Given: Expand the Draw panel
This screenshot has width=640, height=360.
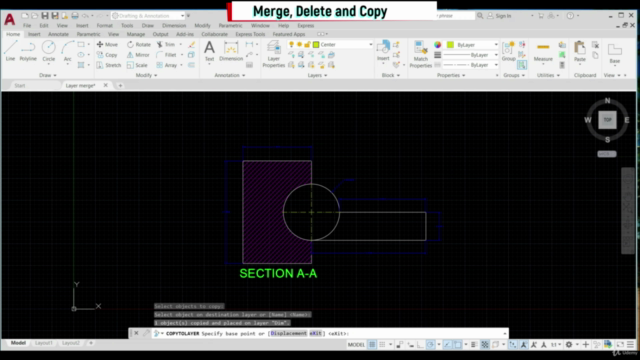Looking at the screenshot, I should pos(48,75).
